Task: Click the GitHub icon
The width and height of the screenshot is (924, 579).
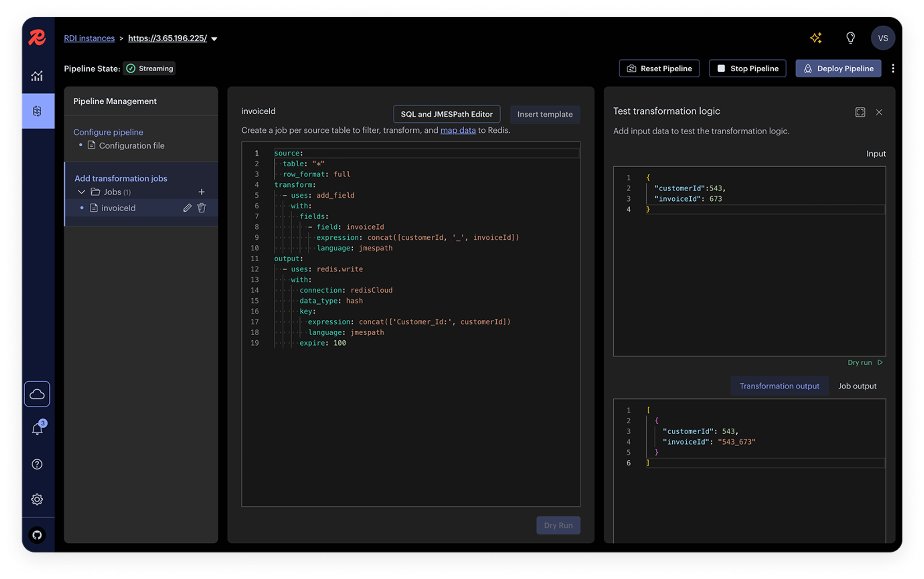Action: (x=37, y=535)
